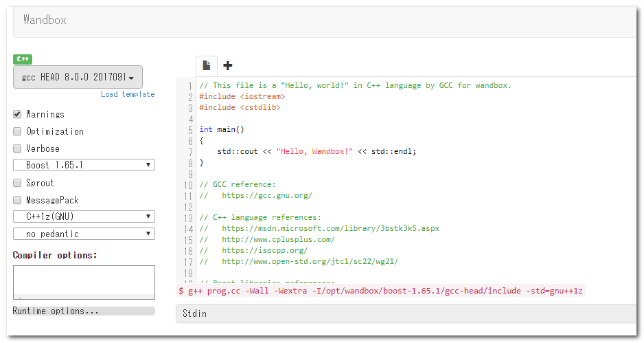Click the open-std.org wg21 comment line
Screen dimensions: 644x343
(299, 261)
